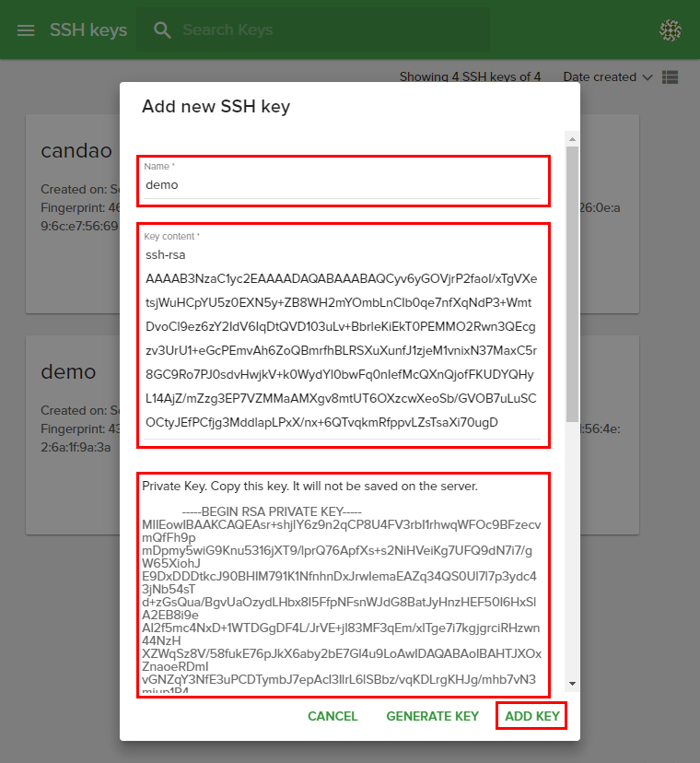This screenshot has height=763, width=700.
Task: Click the dialog scrollbar up arrow
Action: pos(572,139)
